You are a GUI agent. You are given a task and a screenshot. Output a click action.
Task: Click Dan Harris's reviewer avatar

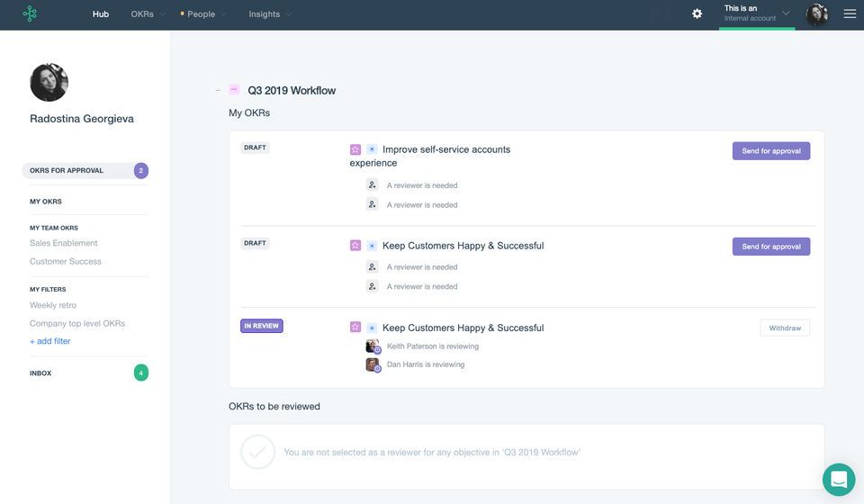[373, 364]
